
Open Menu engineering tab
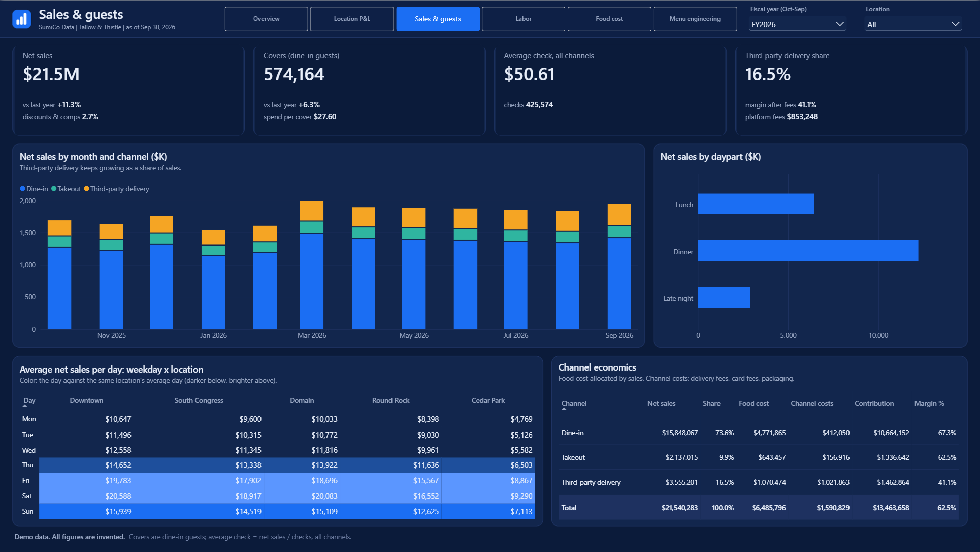695,19
